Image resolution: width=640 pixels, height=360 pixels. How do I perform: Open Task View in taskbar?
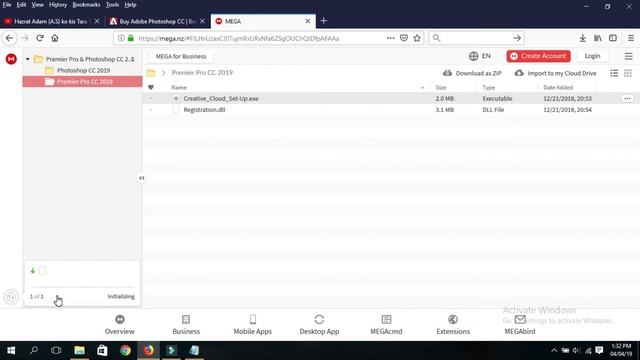click(x=56, y=351)
